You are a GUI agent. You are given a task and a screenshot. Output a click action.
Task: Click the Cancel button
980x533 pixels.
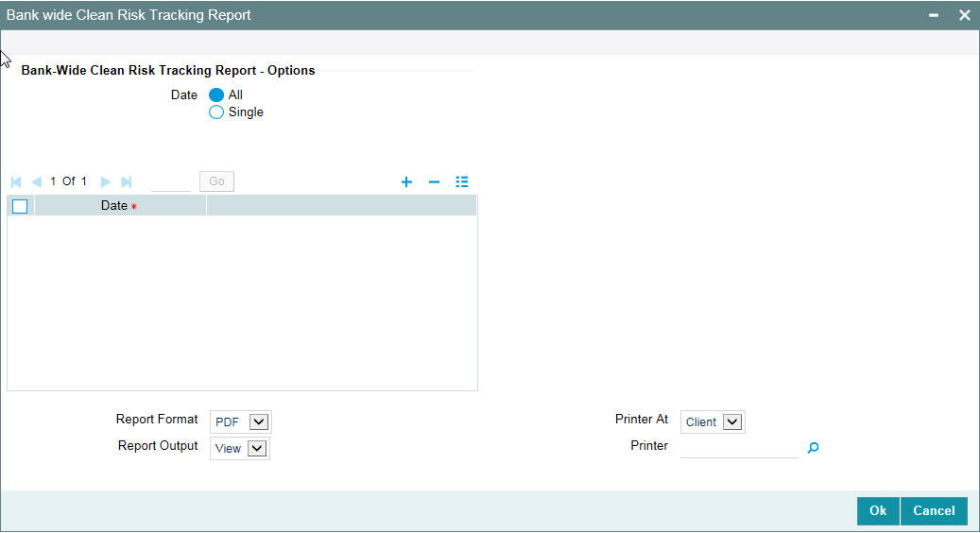(x=934, y=510)
